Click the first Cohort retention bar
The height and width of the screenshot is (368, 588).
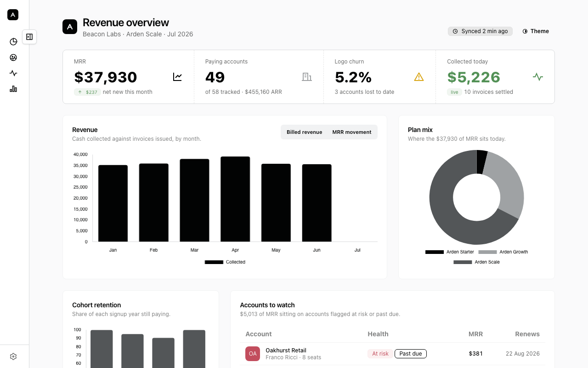click(x=102, y=349)
